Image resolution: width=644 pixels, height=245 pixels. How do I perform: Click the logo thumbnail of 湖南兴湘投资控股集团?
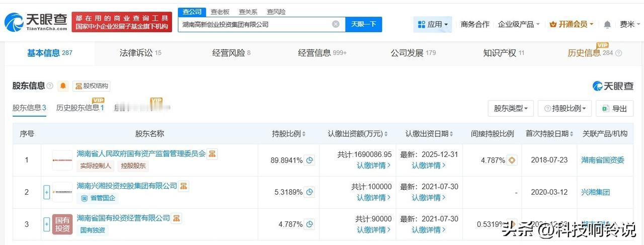click(x=62, y=192)
